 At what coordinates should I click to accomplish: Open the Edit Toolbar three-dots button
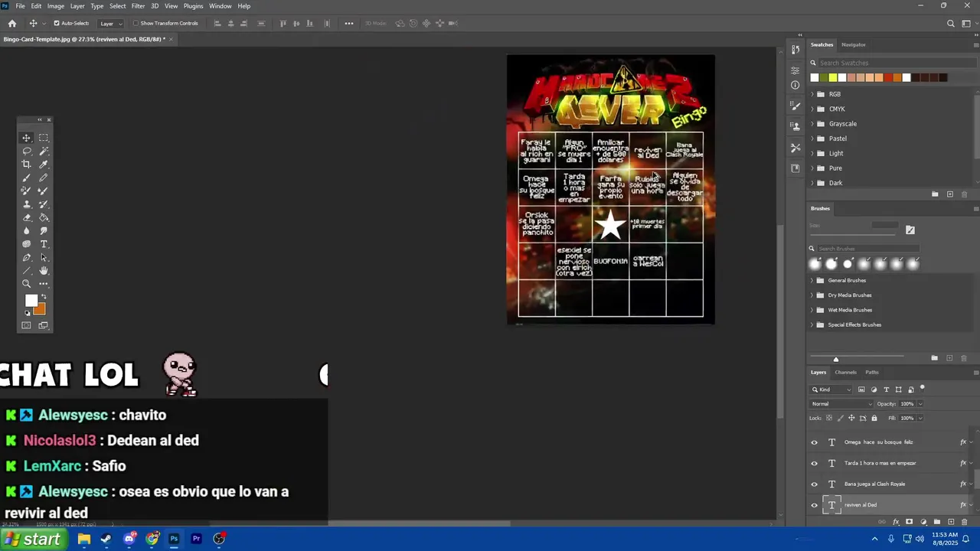tap(44, 284)
